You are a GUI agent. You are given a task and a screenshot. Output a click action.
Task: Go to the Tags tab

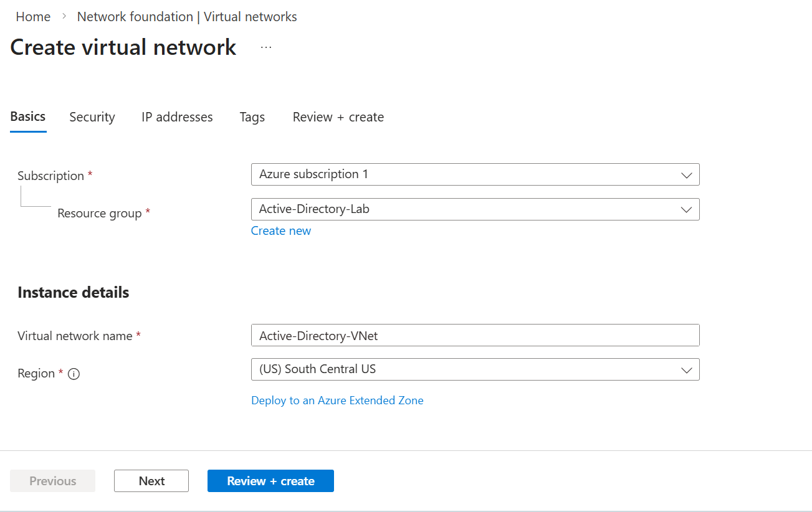coord(252,117)
